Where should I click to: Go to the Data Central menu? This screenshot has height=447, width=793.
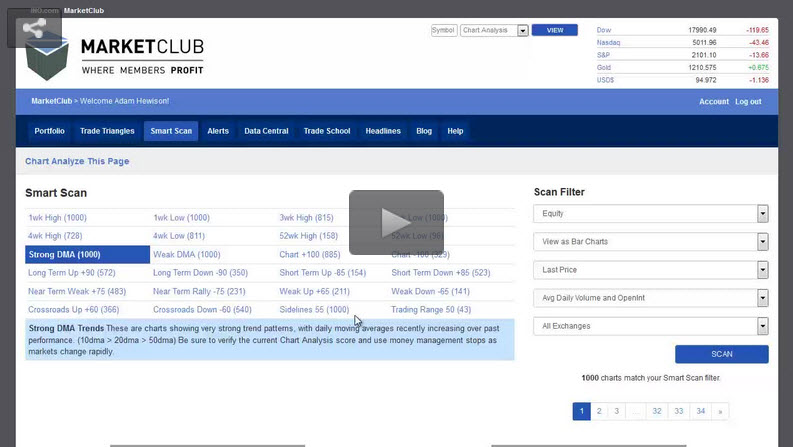click(266, 131)
